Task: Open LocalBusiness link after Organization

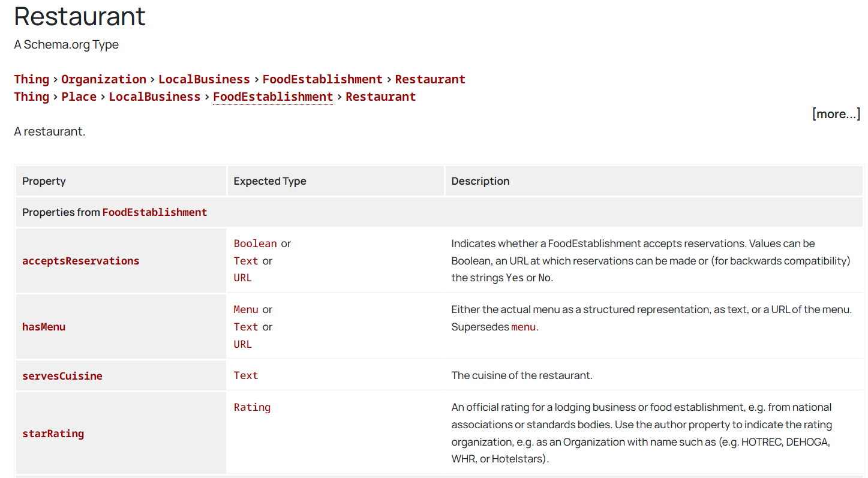Action: pos(204,79)
